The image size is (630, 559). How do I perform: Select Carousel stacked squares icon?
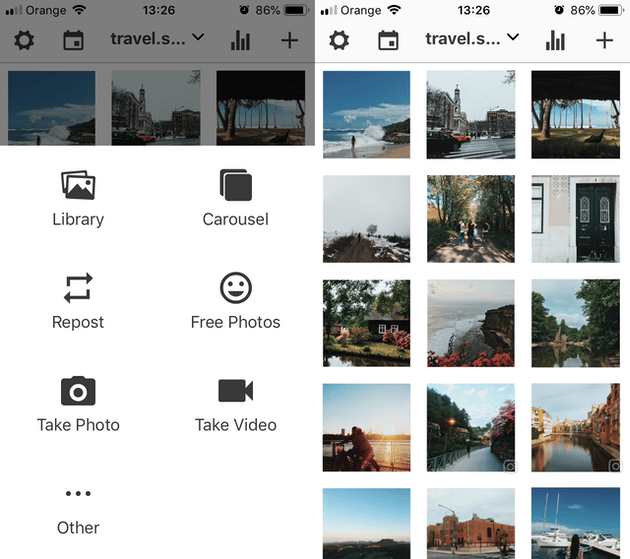[236, 185]
